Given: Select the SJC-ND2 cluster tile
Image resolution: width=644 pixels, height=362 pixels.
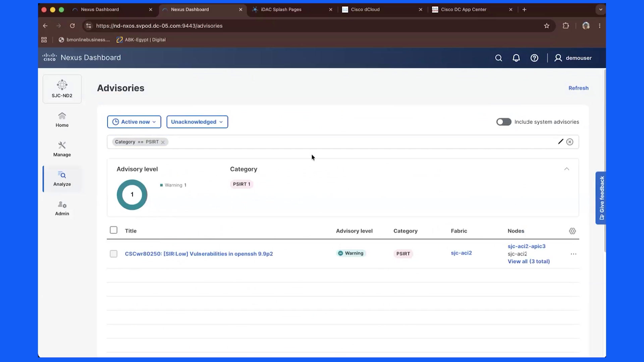Looking at the screenshot, I should pyautogui.click(x=62, y=89).
